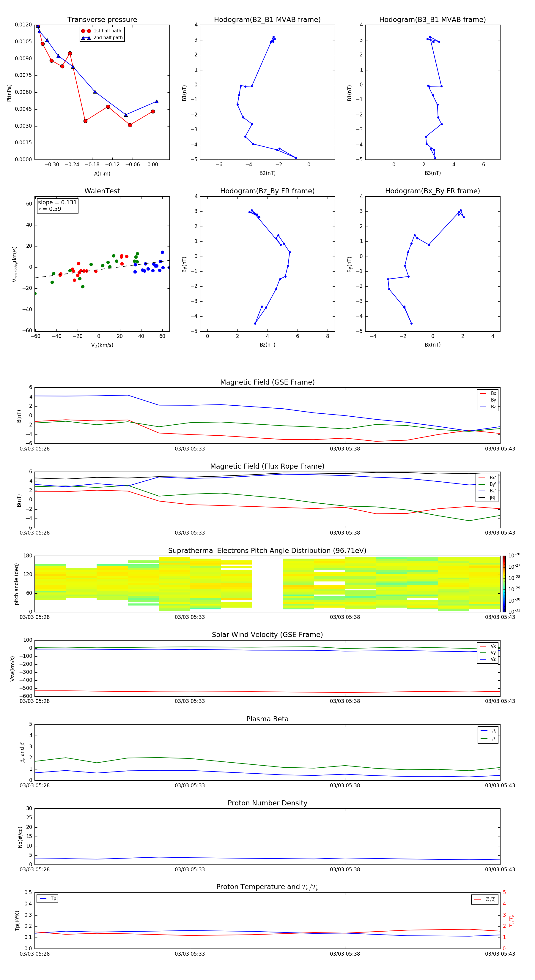Viewport: 535px width, 980px height.
Task: Select the 10^-26 colorbar tick label
Action: (514, 555)
